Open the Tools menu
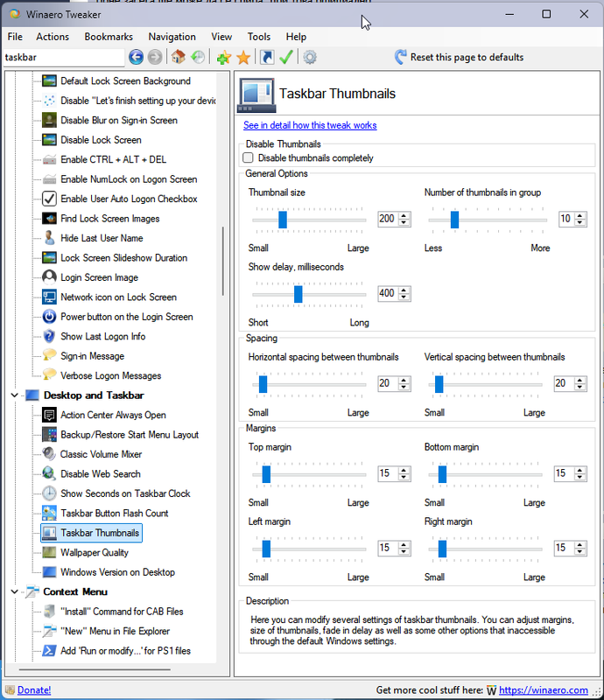Viewport: 604px width, 700px height. point(259,37)
